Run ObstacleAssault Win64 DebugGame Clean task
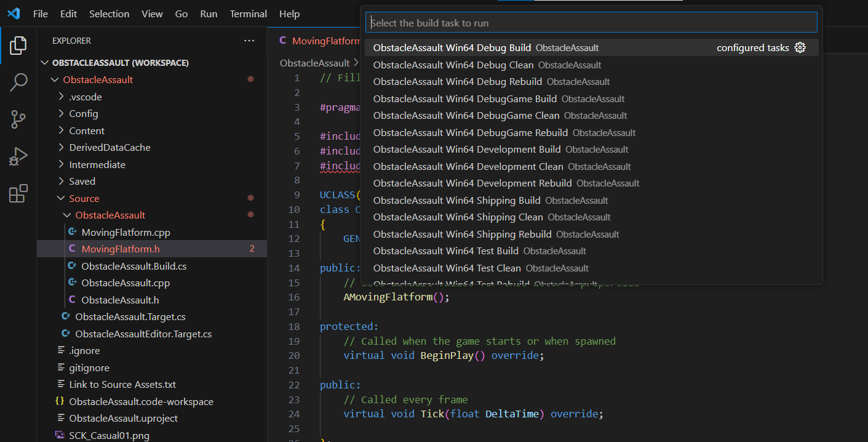The height and width of the screenshot is (442, 868). coord(591,115)
